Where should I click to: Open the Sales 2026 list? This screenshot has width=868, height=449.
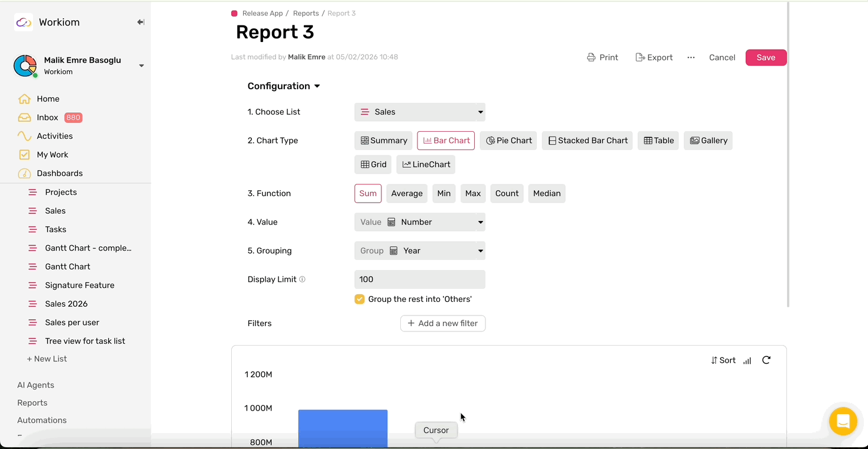[66, 304]
